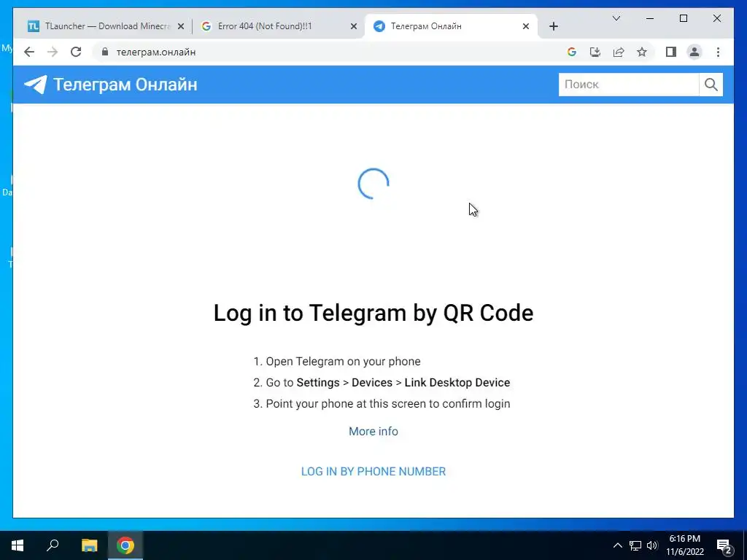Bookmark this page with the star icon
747x560 pixels.
[x=642, y=52]
